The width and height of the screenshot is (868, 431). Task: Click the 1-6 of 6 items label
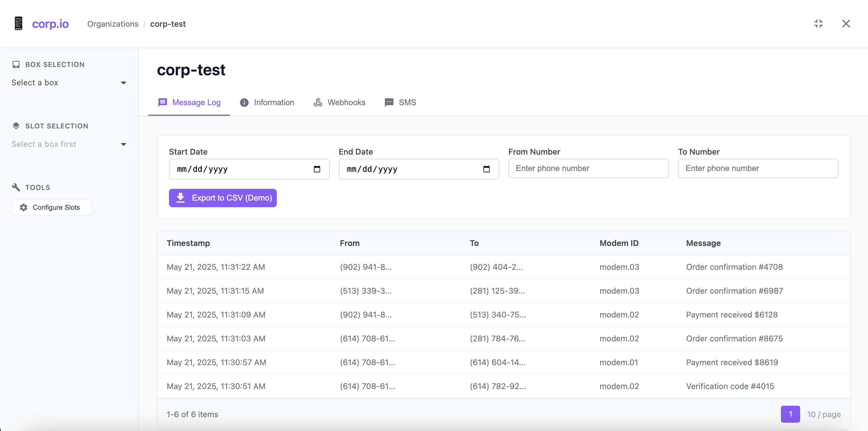[192, 415]
